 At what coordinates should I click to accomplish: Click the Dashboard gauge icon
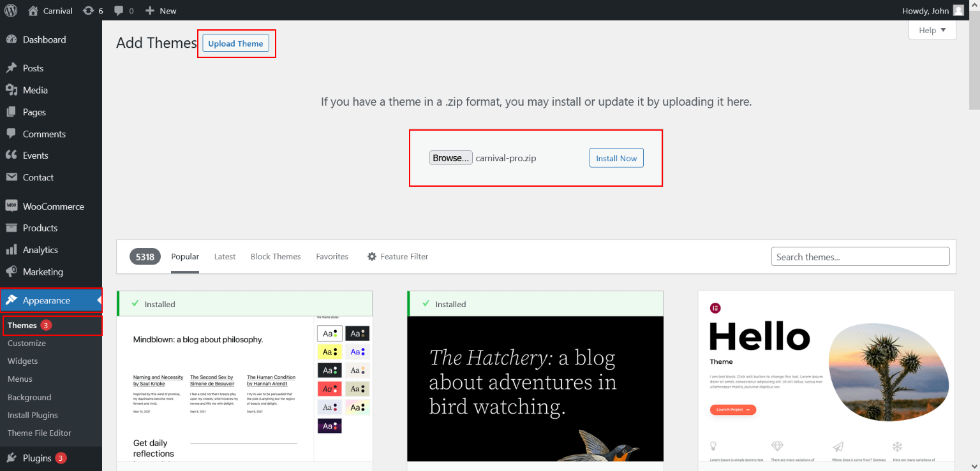tap(11, 40)
